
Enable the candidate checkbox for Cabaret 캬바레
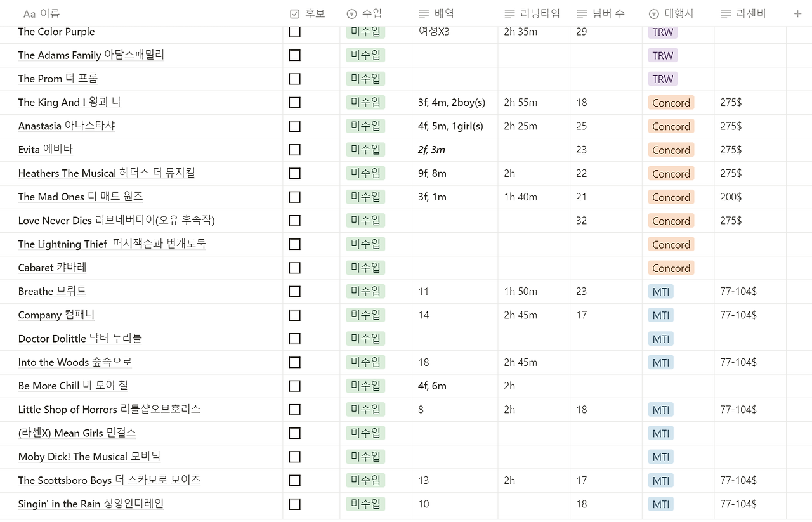click(294, 268)
